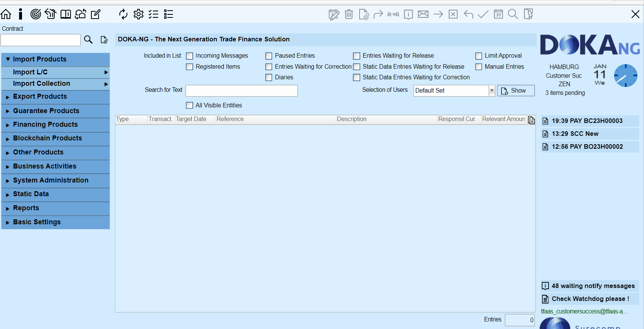Screen dimensions: 644x329
Task: Expand Guarantee Products section
Action: tap(56, 111)
